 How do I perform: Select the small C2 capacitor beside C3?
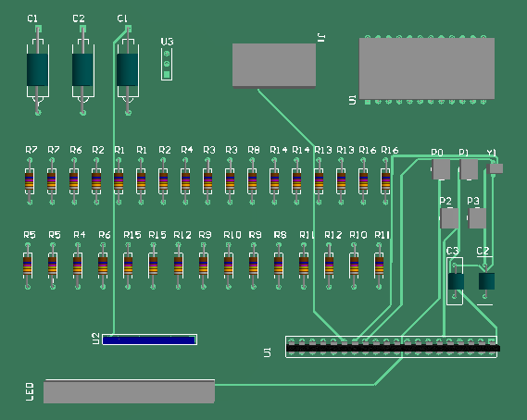pyautogui.click(x=486, y=281)
